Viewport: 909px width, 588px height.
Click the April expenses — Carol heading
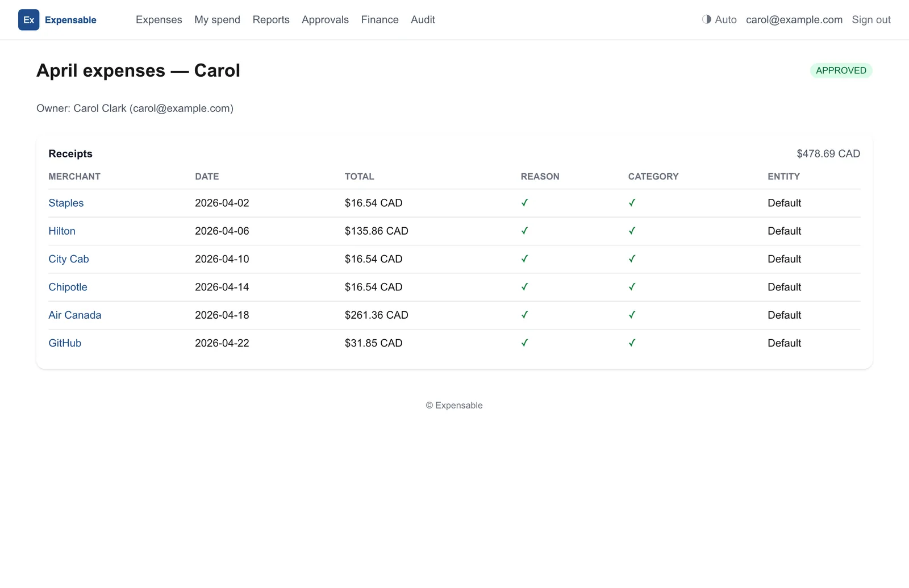coord(138,70)
